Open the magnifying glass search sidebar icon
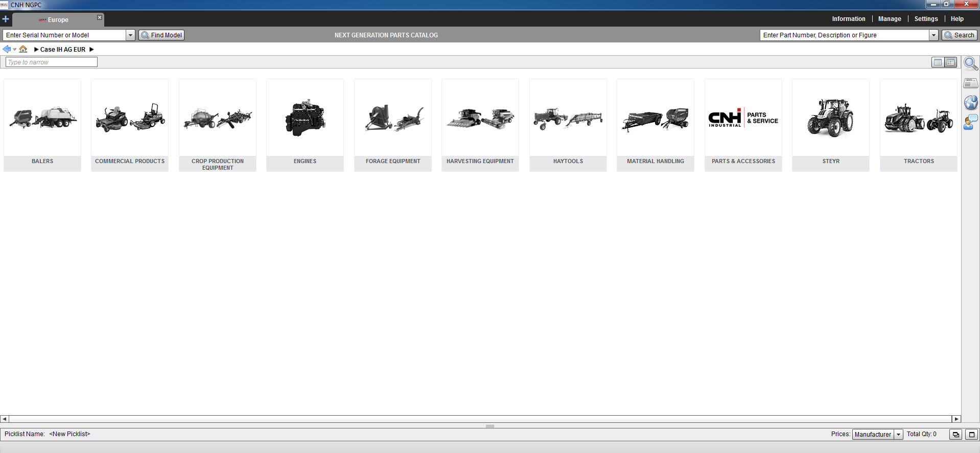 click(x=971, y=64)
